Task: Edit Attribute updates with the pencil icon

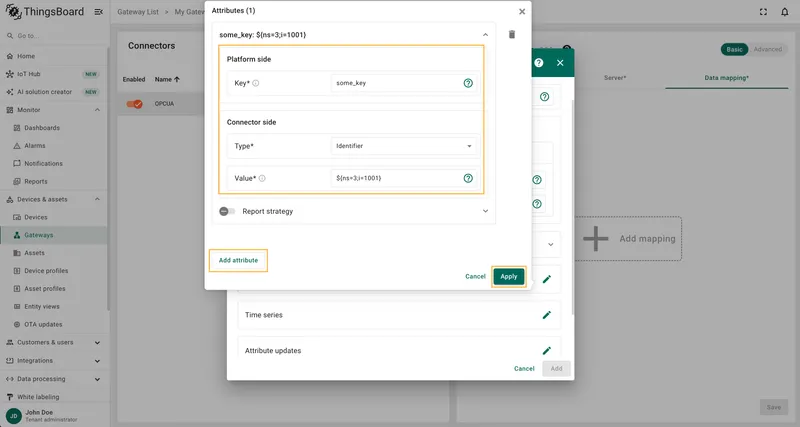Action: click(547, 350)
